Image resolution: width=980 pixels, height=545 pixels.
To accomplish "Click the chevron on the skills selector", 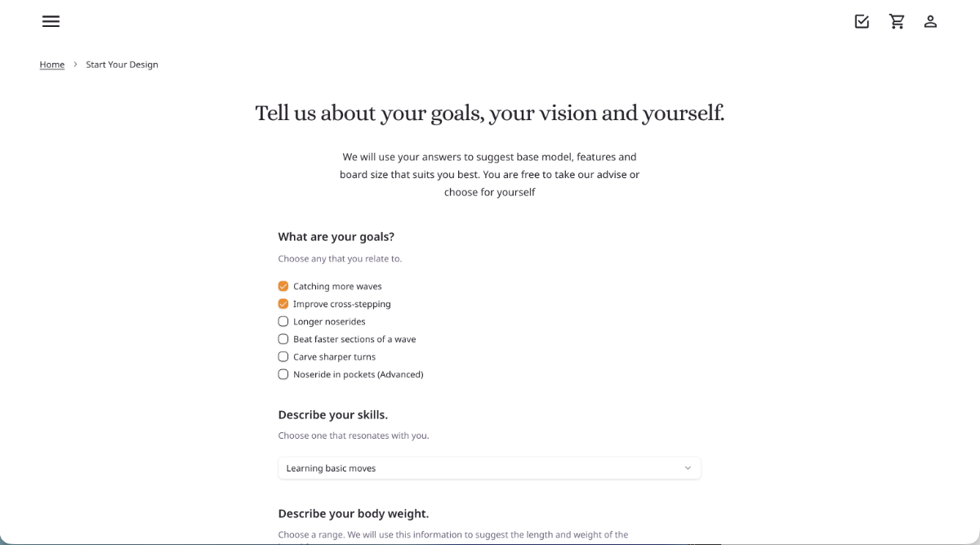I will (688, 467).
